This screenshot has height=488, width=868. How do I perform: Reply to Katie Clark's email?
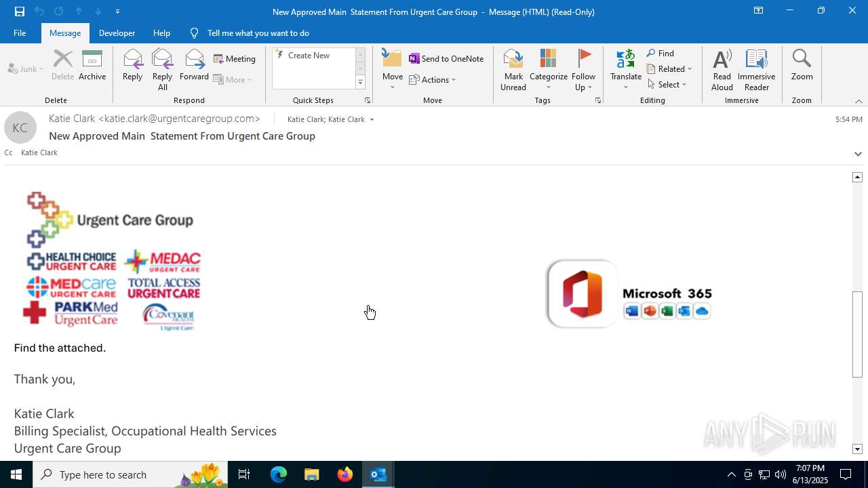pyautogui.click(x=133, y=66)
